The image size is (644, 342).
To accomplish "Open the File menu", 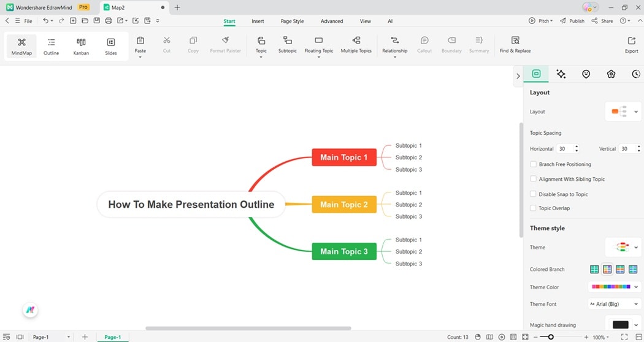I will tap(28, 21).
